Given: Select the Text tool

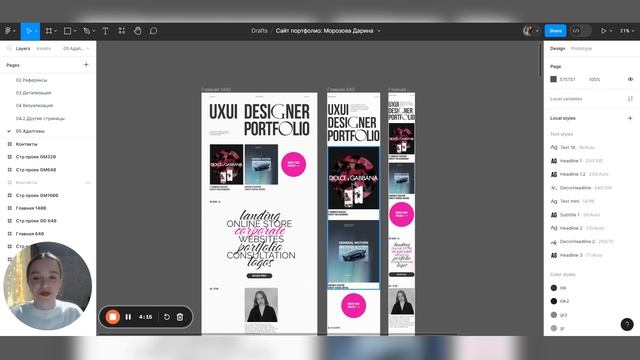Looking at the screenshot, I should pyautogui.click(x=105, y=31).
